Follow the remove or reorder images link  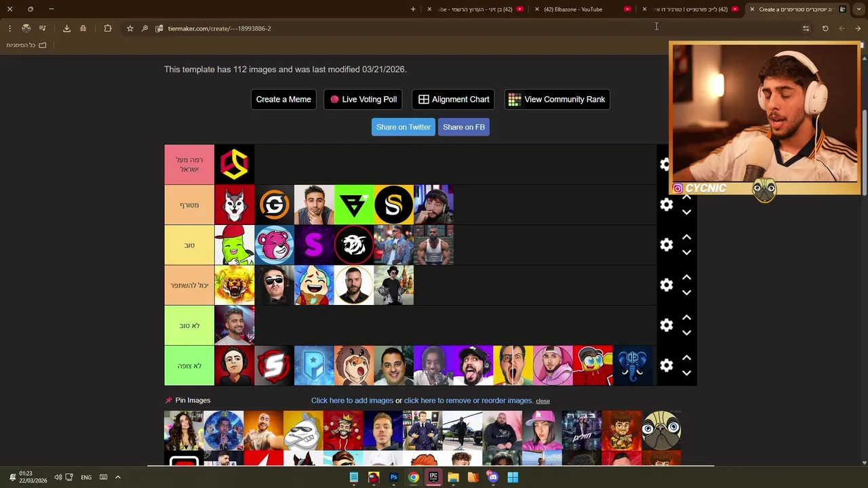(469, 401)
